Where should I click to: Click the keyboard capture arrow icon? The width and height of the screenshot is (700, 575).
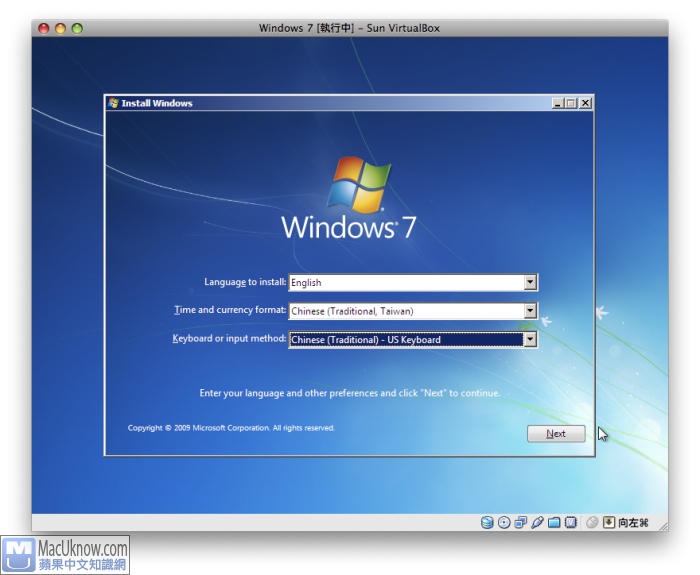pos(609,522)
